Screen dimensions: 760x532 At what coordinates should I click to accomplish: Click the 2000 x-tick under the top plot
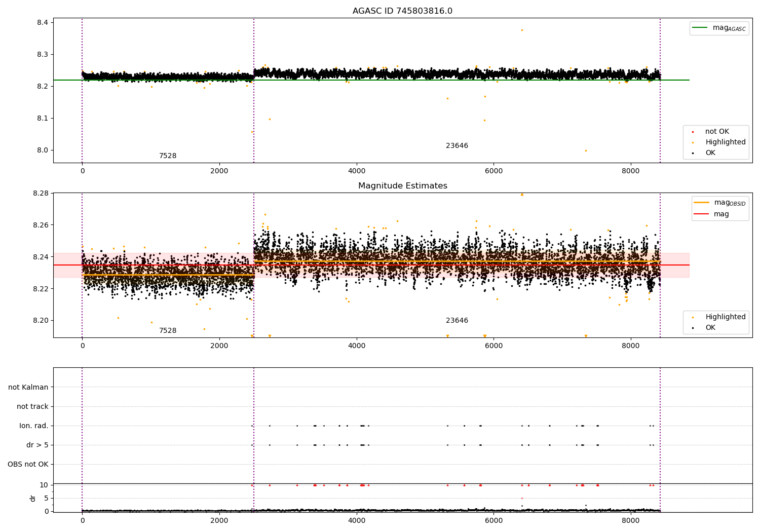coord(219,171)
